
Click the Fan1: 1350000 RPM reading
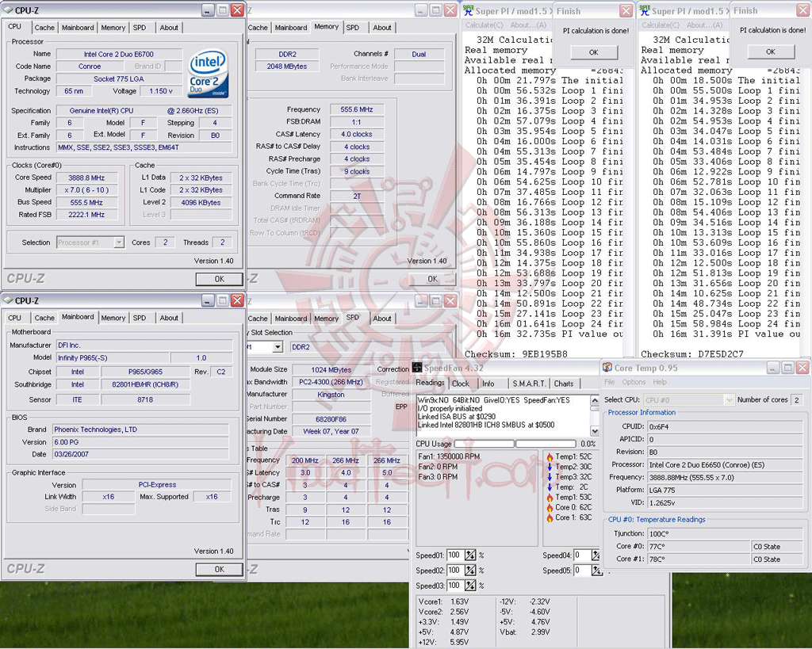tap(449, 456)
